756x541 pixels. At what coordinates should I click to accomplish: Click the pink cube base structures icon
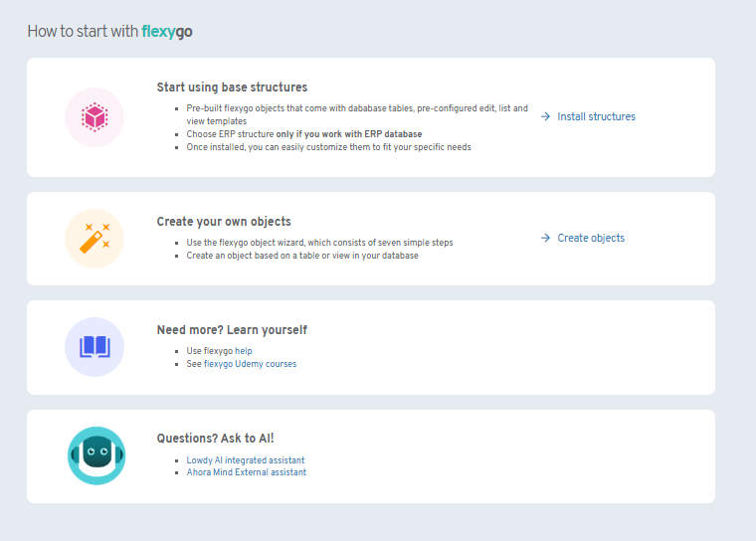pyautogui.click(x=94, y=117)
